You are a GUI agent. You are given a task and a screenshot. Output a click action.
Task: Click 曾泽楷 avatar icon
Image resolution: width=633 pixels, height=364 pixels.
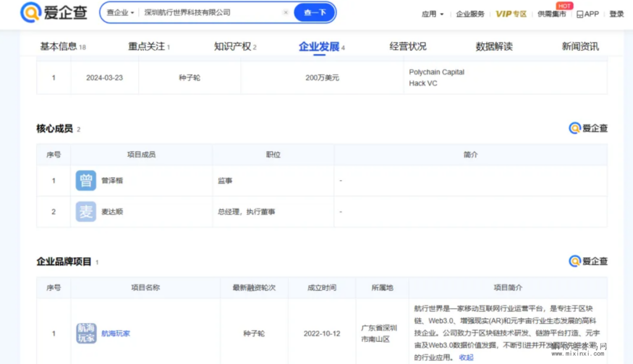pyautogui.click(x=86, y=180)
